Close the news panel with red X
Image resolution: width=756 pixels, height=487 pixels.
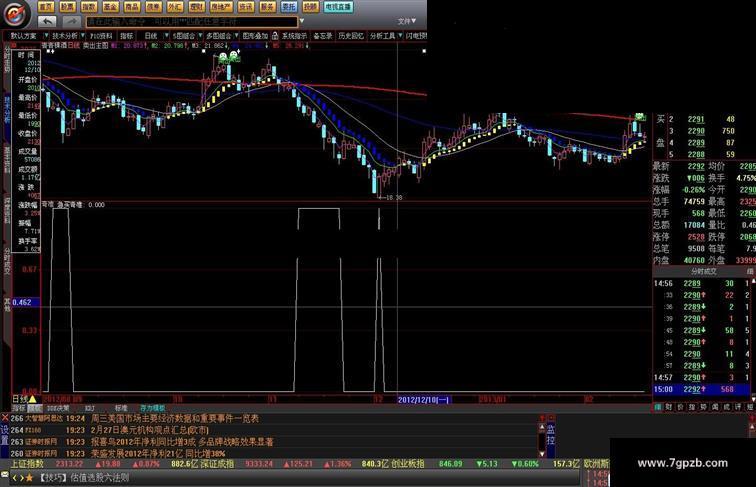click(x=5, y=418)
